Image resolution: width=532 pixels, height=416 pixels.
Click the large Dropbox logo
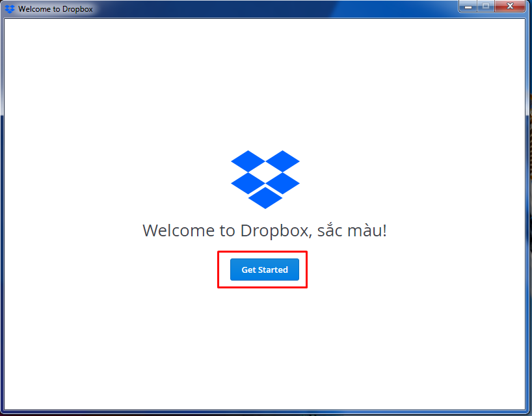point(265,179)
